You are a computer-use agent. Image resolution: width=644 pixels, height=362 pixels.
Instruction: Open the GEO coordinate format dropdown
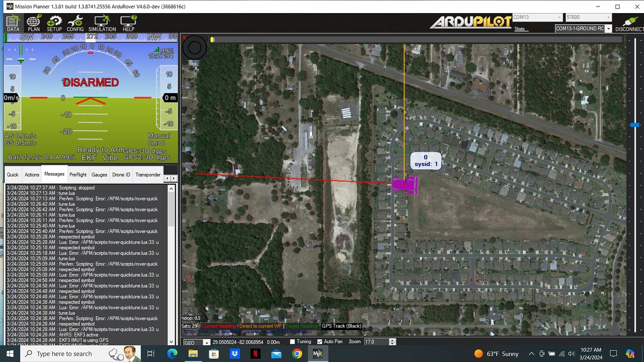tap(206, 342)
